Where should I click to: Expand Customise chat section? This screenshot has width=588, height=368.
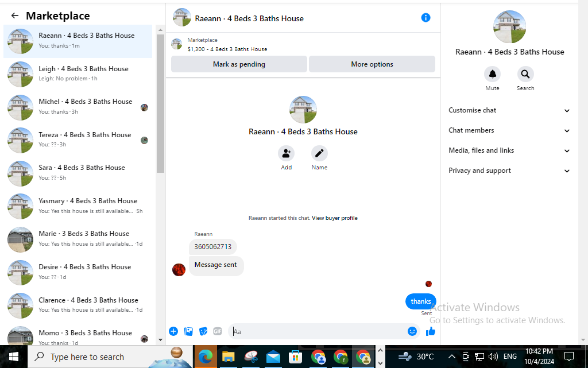(509, 110)
